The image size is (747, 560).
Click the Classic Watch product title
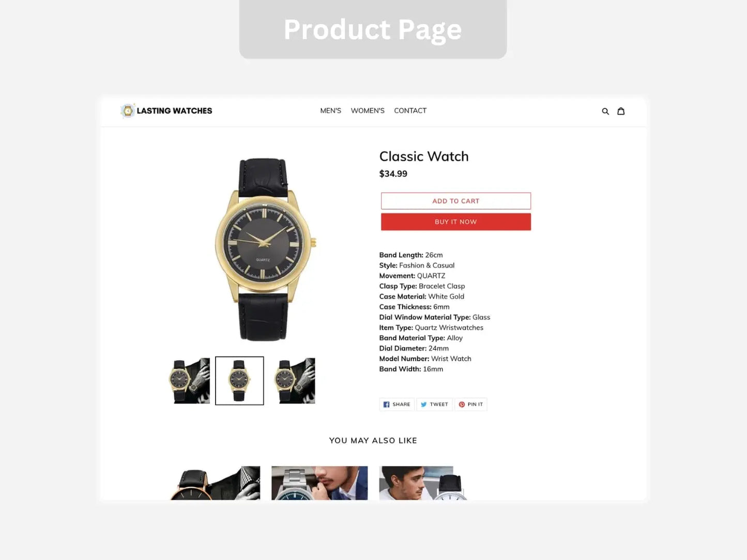pyautogui.click(x=424, y=157)
